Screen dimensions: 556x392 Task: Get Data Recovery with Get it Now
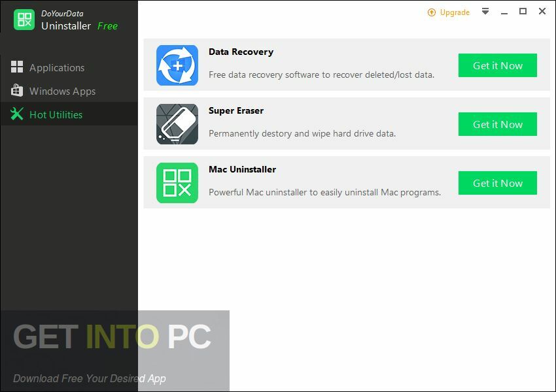tap(498, 65)
